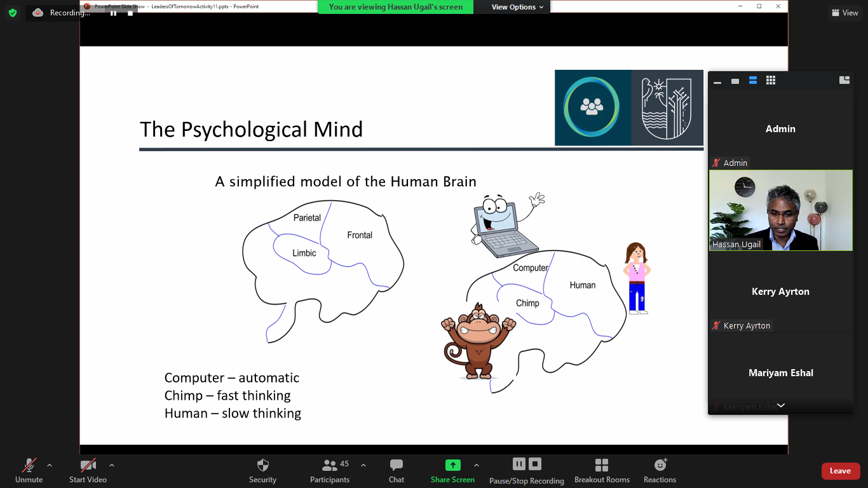This screenshot has height=488, width=868.
Task: Click the 'Limbic' brain label
Action: point(304,253)
